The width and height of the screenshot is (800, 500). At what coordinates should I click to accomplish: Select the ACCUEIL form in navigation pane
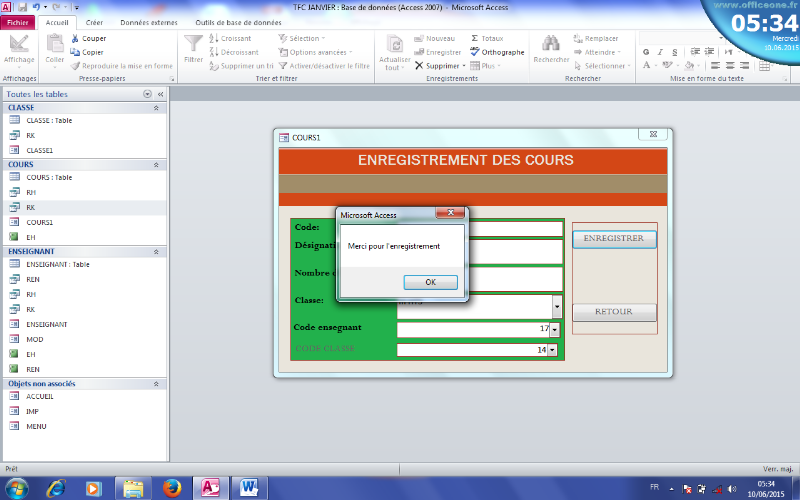coord(40,396)
